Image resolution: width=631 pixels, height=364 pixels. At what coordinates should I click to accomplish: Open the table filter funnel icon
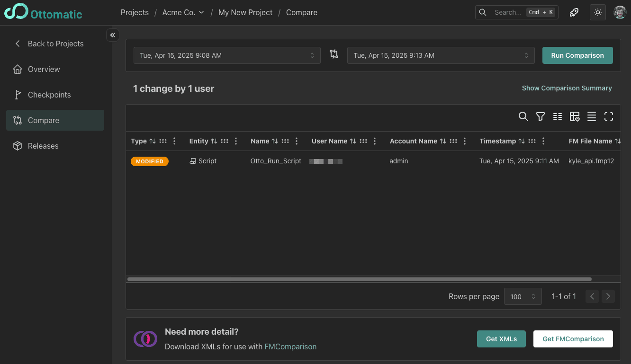(540, 116)
